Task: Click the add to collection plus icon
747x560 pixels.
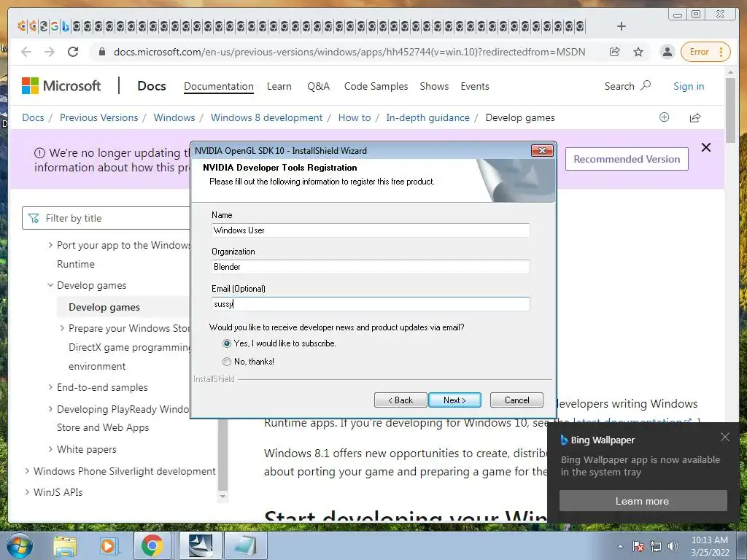Action: coord(664,117)
